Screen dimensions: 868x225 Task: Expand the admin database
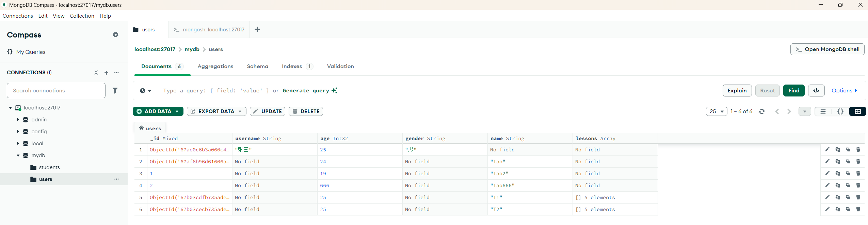18,120
